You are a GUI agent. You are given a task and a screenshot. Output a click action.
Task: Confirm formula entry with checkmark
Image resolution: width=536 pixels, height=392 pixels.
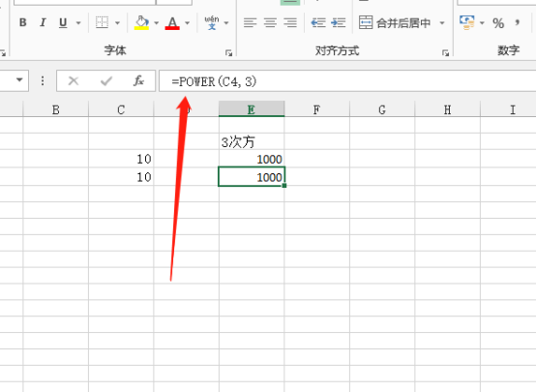[x=106, y=80]
